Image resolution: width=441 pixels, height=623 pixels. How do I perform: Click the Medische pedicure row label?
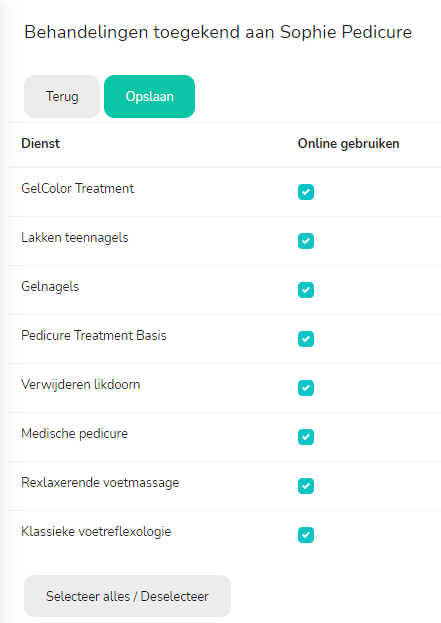(x=74, y=433)
